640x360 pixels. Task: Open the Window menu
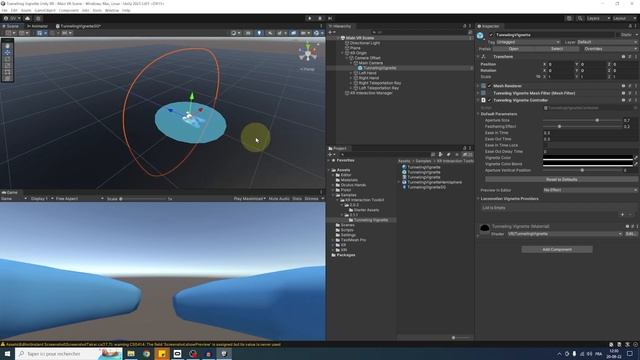112,10
